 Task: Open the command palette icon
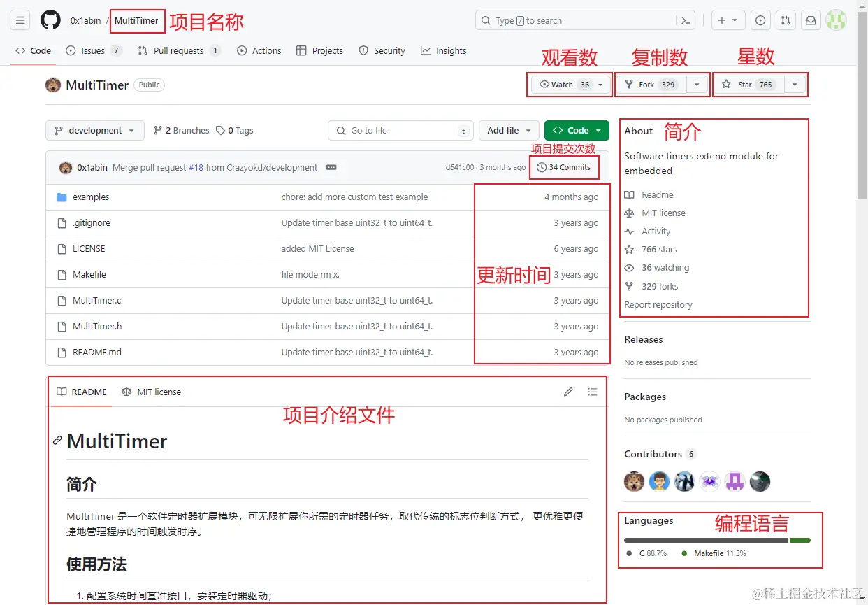click(686, 20)
